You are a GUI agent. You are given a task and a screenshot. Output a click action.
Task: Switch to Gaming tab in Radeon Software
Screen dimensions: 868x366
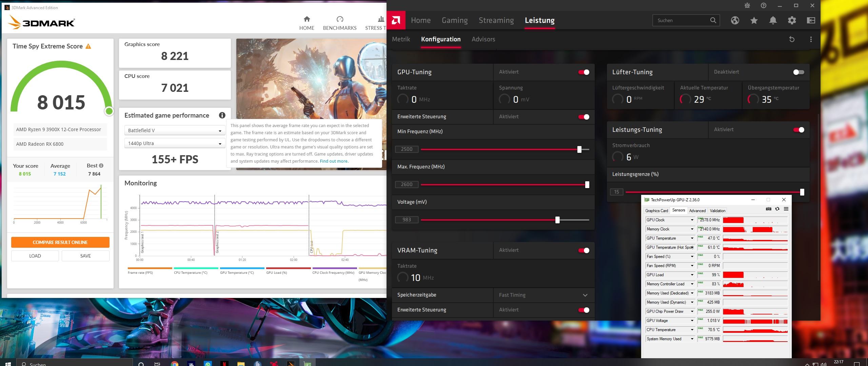[x=455, y=20]
